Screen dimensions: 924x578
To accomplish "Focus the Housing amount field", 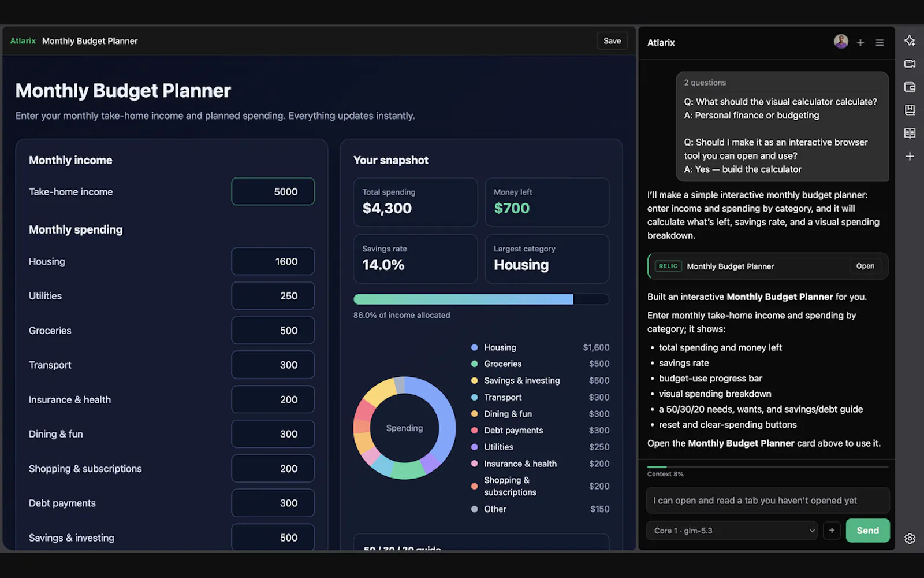I will pos(273,261).
